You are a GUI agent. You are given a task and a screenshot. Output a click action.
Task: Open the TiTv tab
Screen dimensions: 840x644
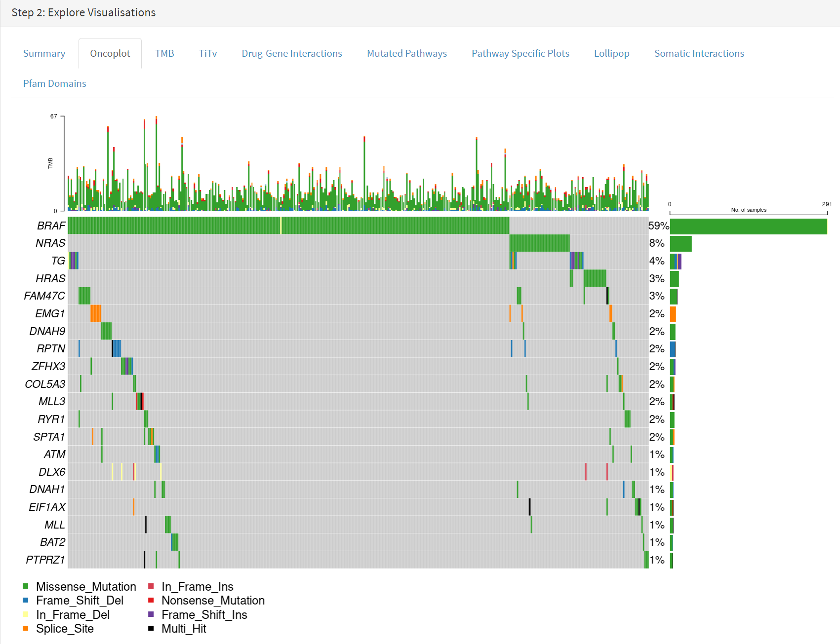click(208, 53)
